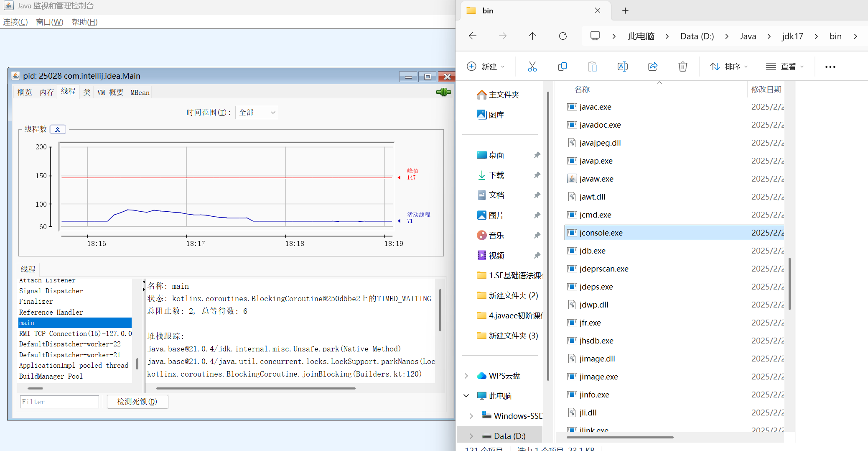Open the 排序 sort dropdown
This screenshot has width=868, height=451.
click(729, 67)
